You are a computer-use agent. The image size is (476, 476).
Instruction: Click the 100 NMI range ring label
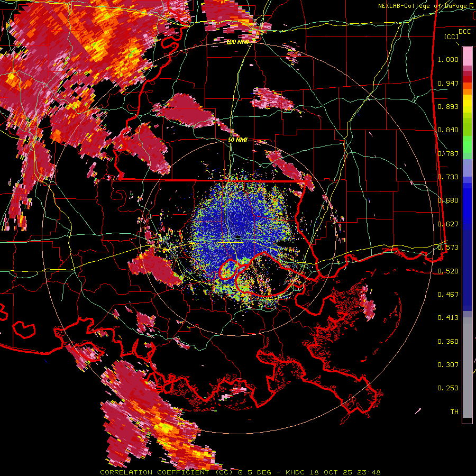[x=237, y=42]
